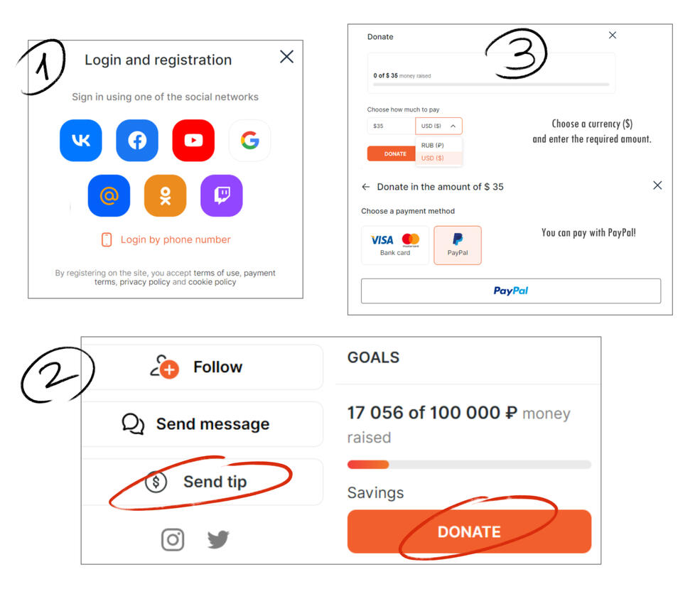700x599 pixels.
Task: Select PayPal payment method
Action: click(458, 245)
